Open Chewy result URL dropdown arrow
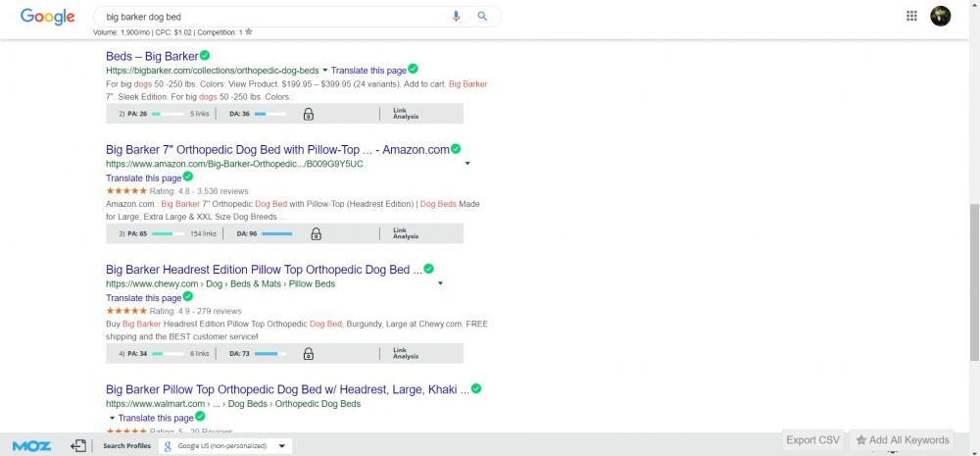Screen dimensions: 980x456 (441, 284)
